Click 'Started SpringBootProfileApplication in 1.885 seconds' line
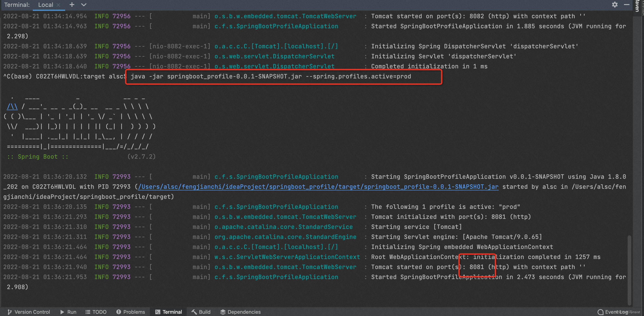 pyautogui.click(x=498, y=26)
